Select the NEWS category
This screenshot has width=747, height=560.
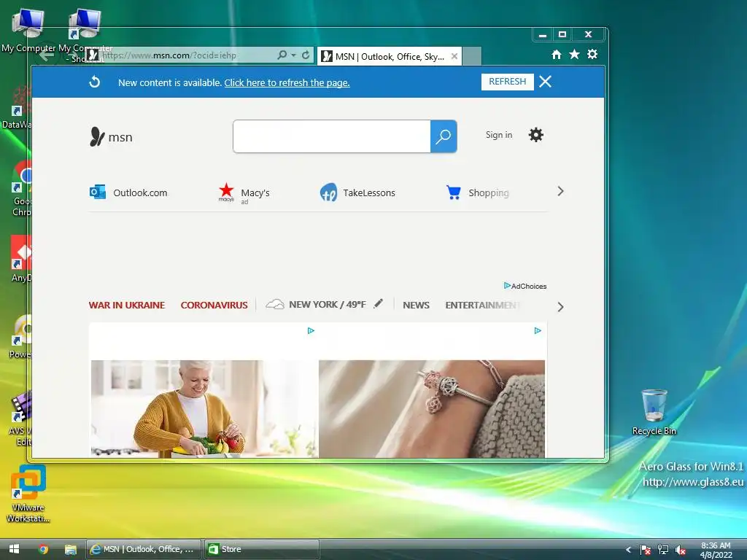point(416,306)
